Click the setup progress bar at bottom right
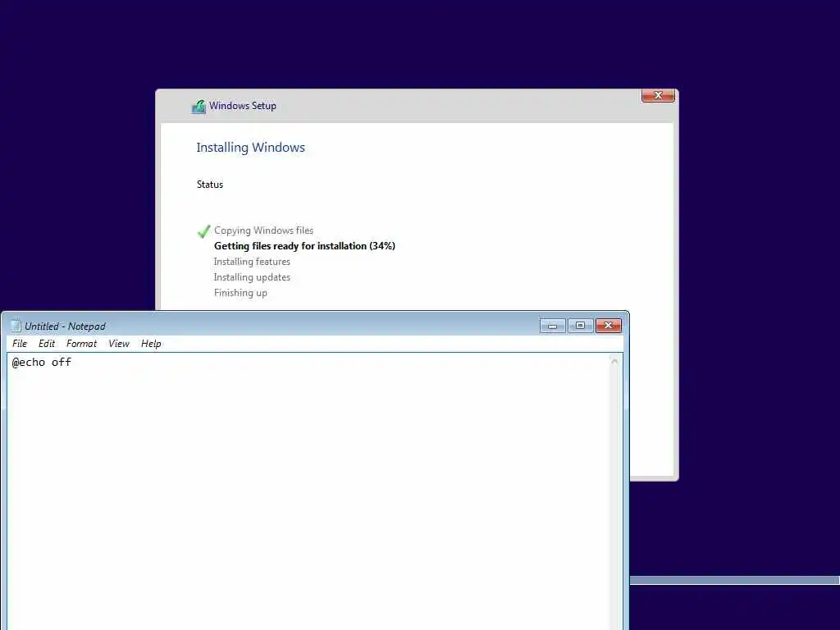 click(734, 580)
